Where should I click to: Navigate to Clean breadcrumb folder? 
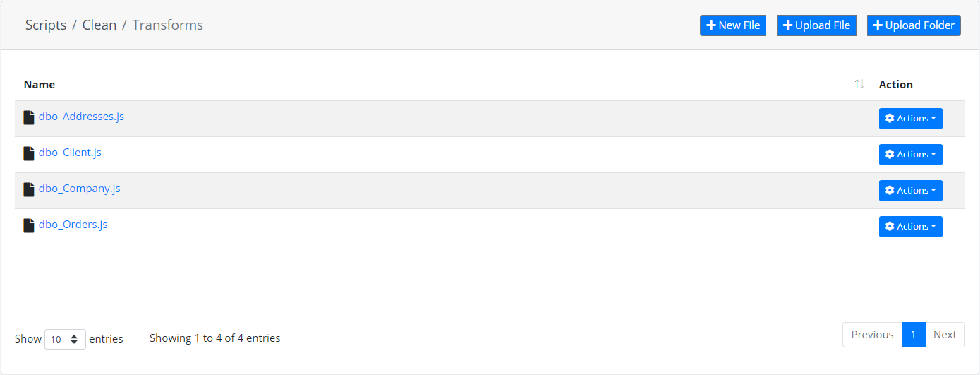(99, 25)
